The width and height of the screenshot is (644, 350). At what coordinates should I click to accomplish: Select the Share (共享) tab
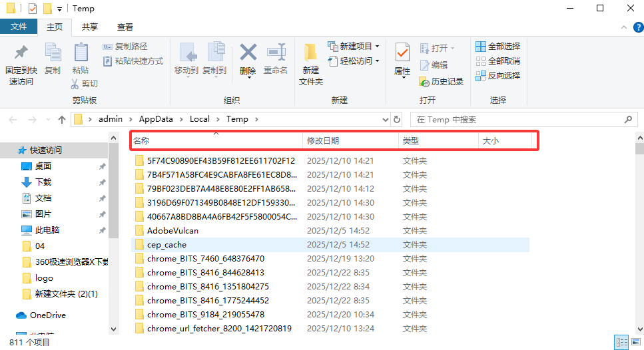click(89, 27)
